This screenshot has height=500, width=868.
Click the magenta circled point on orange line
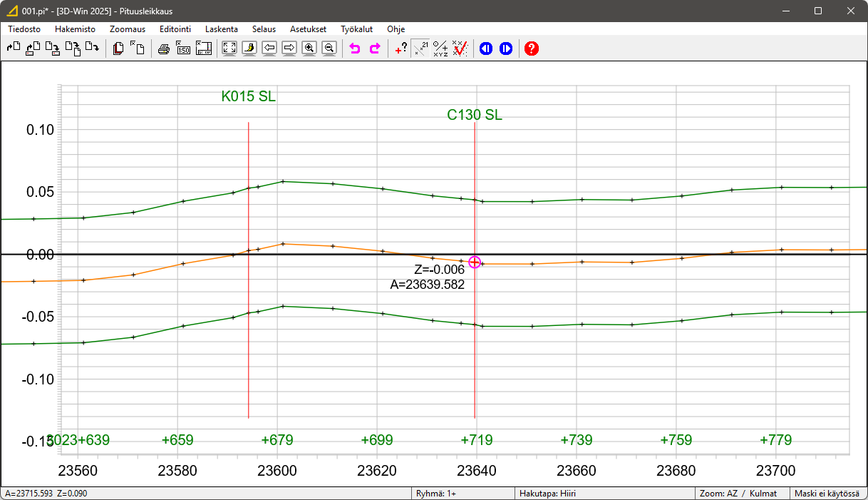coord(475,262)
